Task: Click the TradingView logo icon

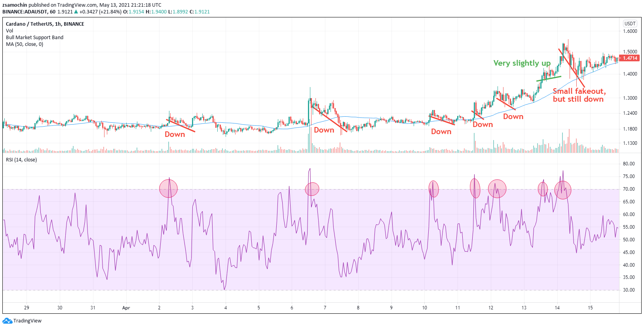Action: point(7,321)
